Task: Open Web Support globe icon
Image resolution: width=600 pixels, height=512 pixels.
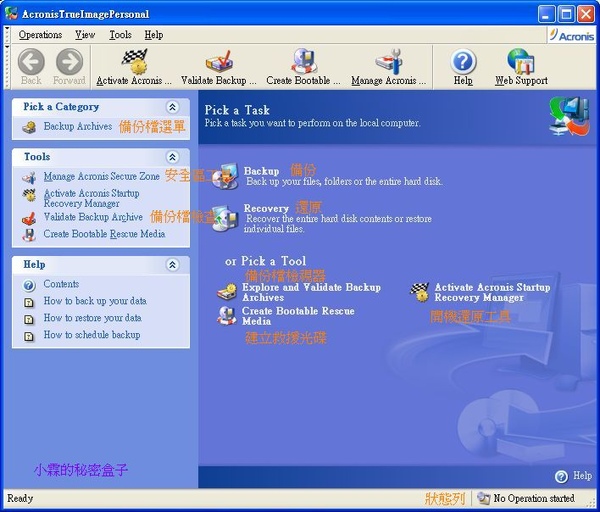Action: 521,61
